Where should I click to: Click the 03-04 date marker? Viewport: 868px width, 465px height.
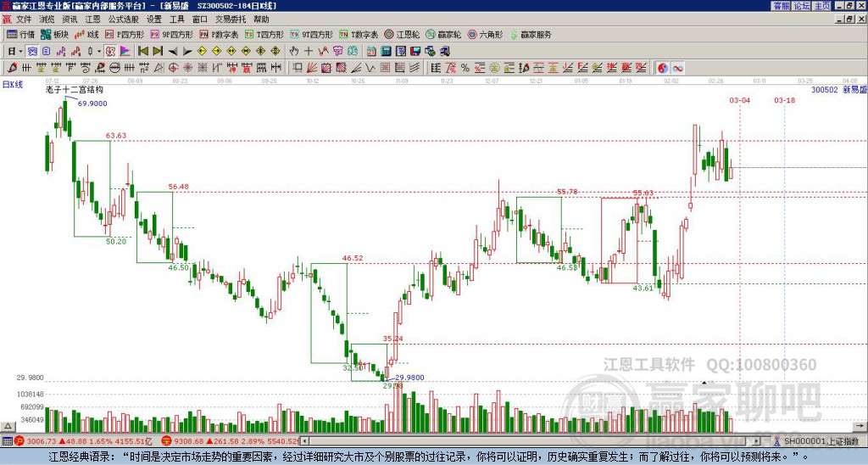click(x=739, y=100)
